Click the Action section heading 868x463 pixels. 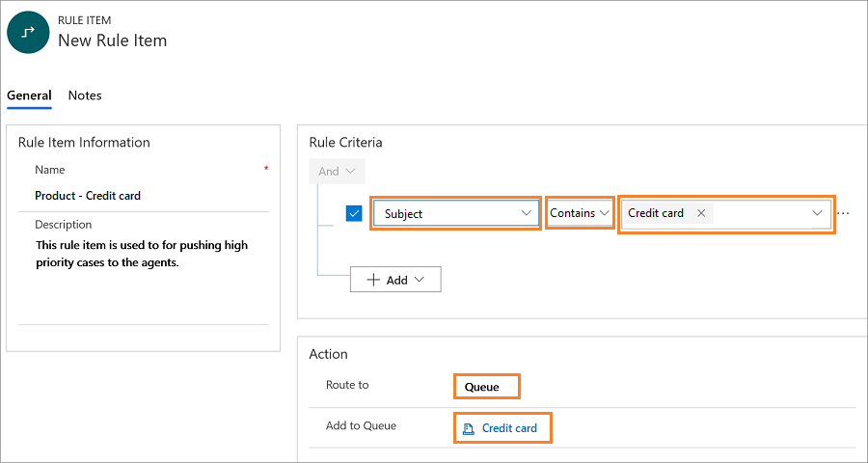[328, 354]
